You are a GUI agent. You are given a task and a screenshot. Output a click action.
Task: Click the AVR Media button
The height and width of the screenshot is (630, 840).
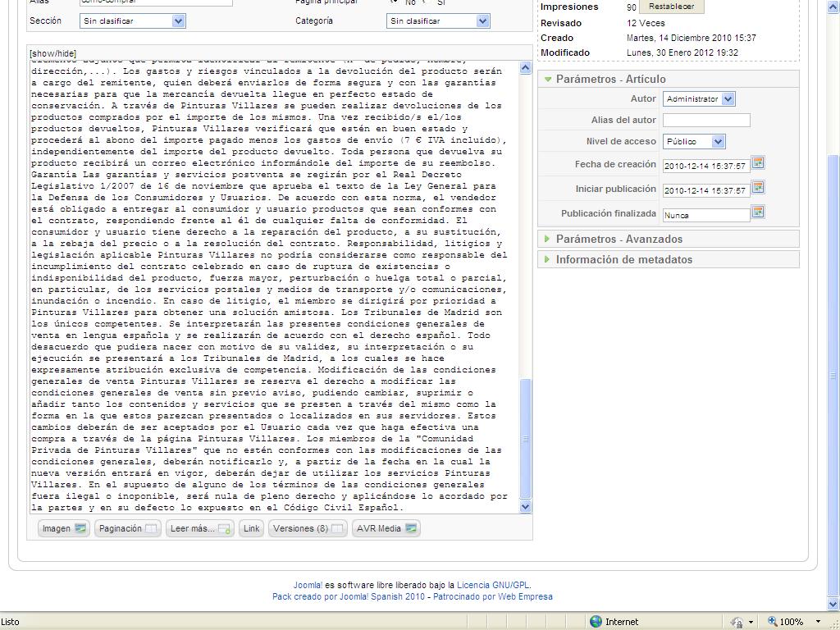[x=386, y=528]
